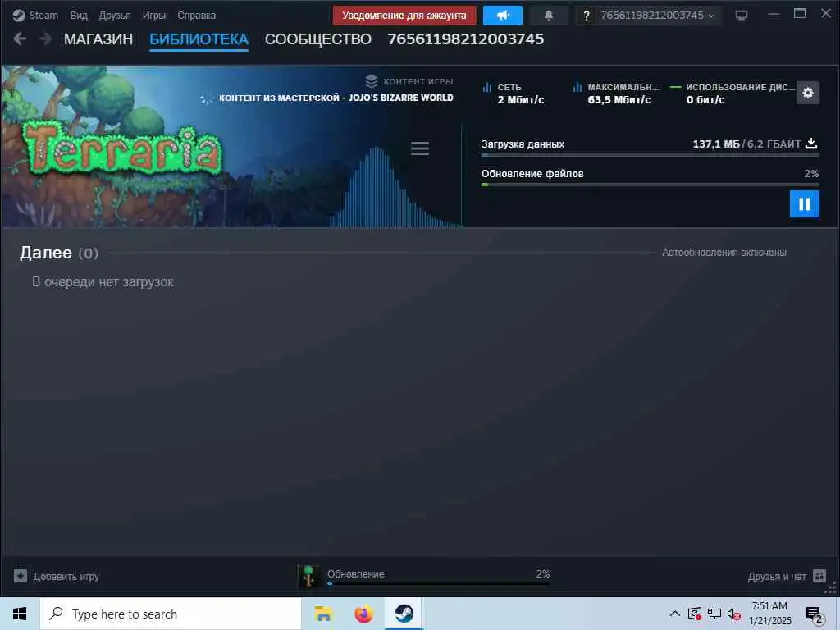Select the БИБЛИОТЕКА tab
The height and width of the screenshot is (630, 840).
[x=199, y=39]
